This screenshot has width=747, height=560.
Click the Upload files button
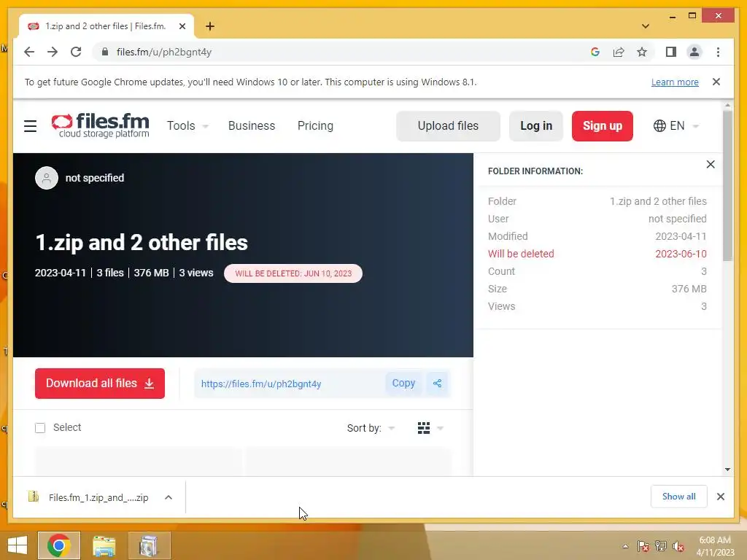coord(448,126)
